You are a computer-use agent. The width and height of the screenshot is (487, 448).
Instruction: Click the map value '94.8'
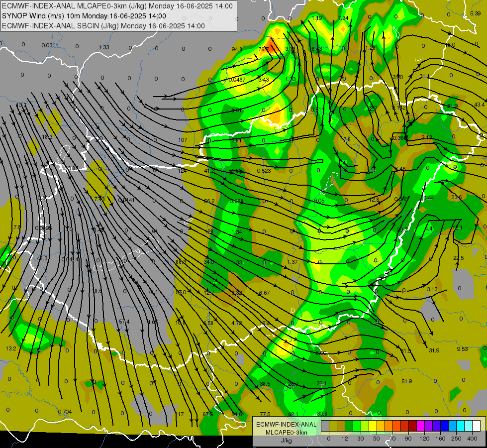click(237, 49)
